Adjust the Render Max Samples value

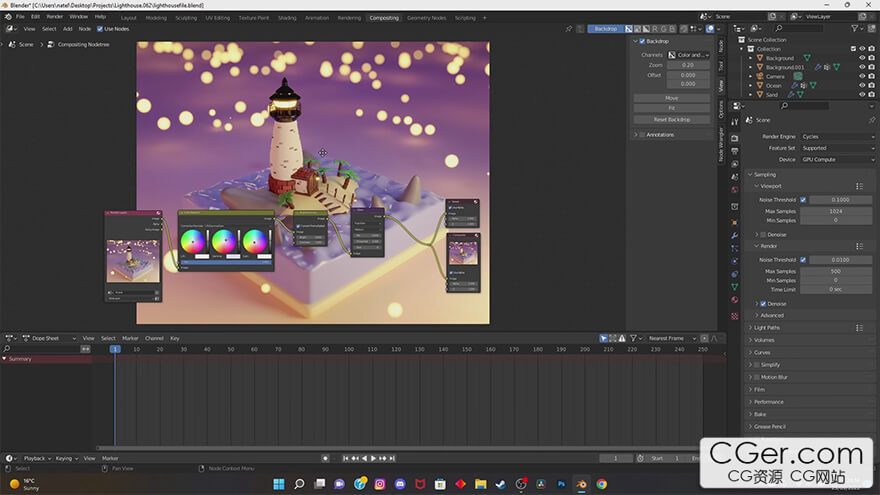[x=836, y=271]
